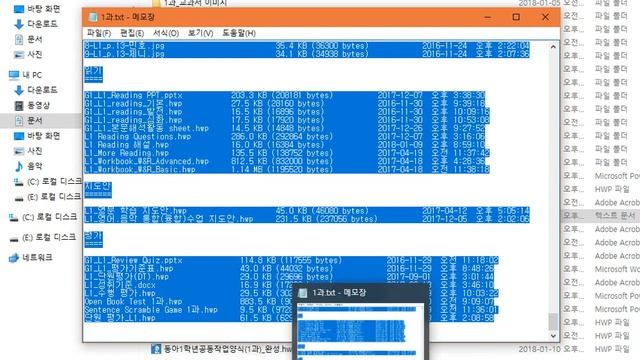Click the music note icon beside 음악
640x360 pixels.
[x=19, y=166]
